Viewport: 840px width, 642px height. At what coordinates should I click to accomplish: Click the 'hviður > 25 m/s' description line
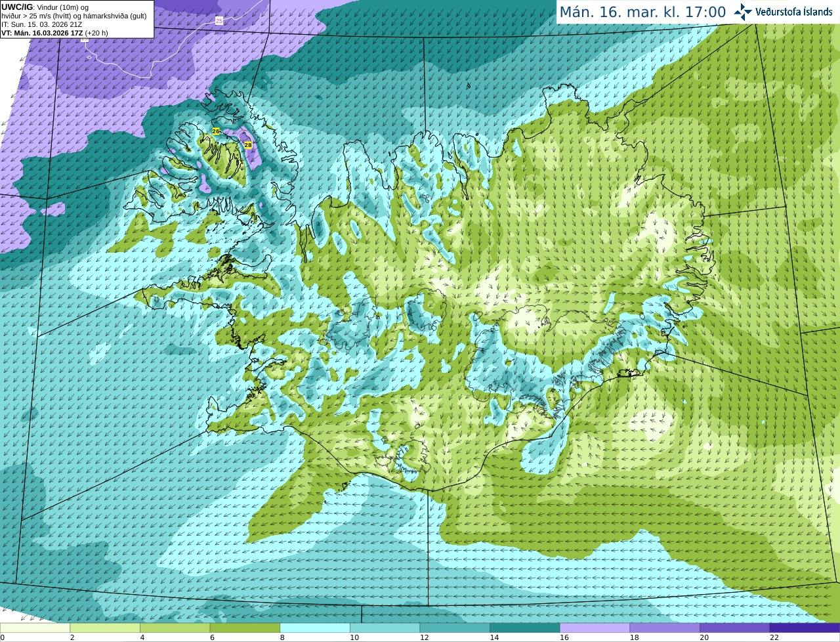pyautogui.click(x=74, y=16)
